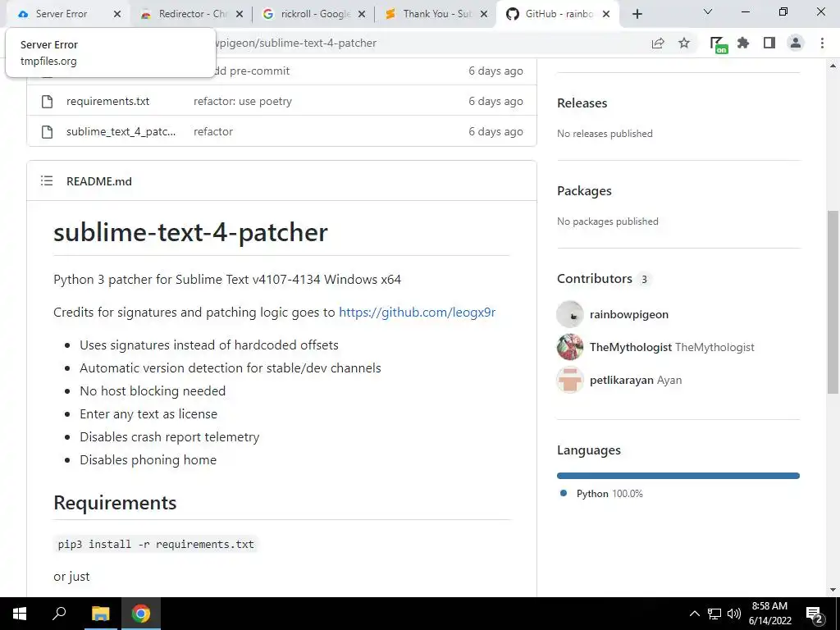Click the scrollbar down arrow
This screenshot has width=840, height=630.
click(833, 590)
